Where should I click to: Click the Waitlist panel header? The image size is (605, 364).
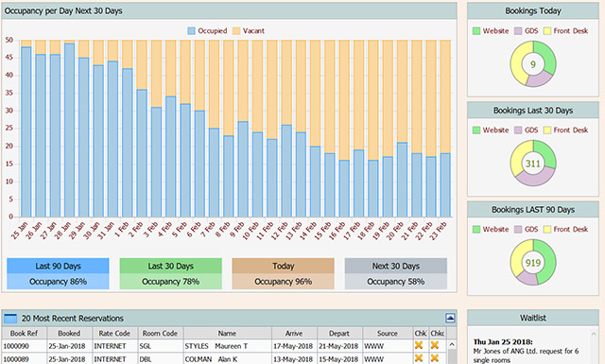pos(533,318)
